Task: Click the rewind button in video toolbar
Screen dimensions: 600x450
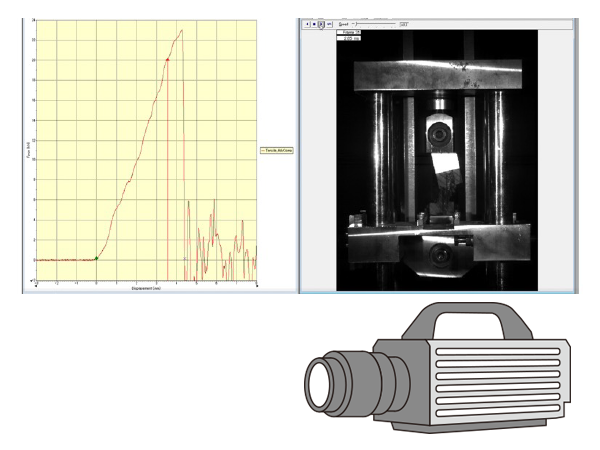Action: click(306, 23)
